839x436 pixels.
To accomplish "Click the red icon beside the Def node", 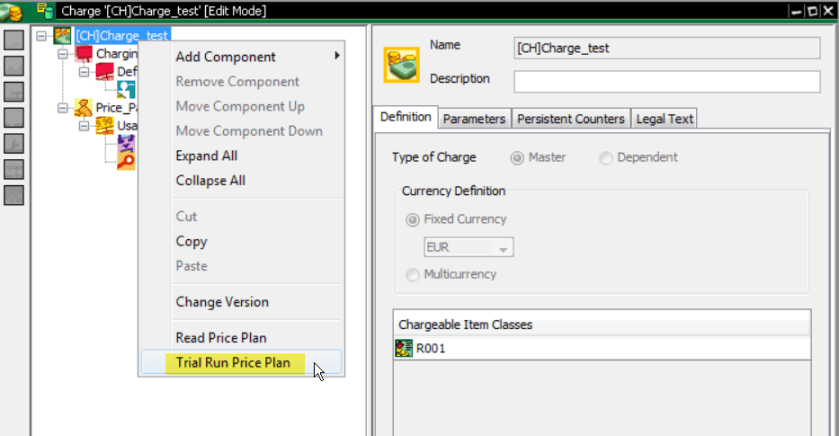I will pyautogui.click(x=105, y=72).
